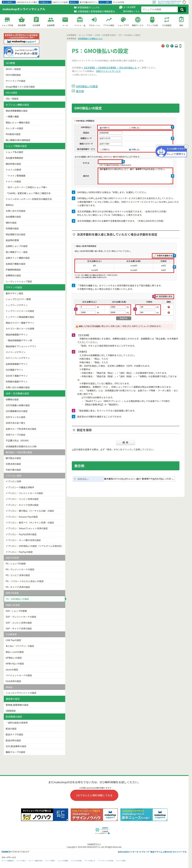Close the chatbot help popup
The image size is (192, 868).
[x=186, y=146]
